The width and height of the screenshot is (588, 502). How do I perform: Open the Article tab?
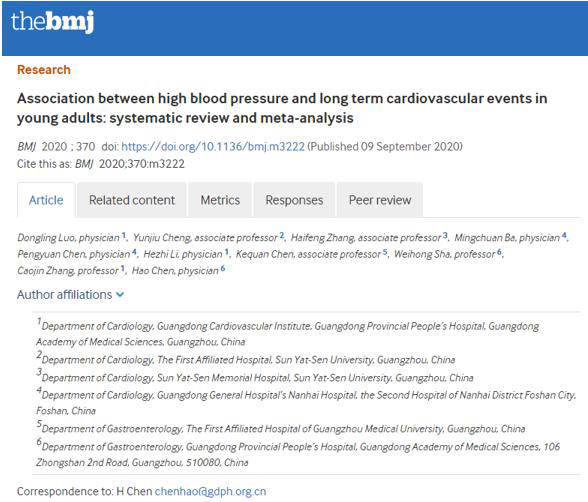(46, 200)
